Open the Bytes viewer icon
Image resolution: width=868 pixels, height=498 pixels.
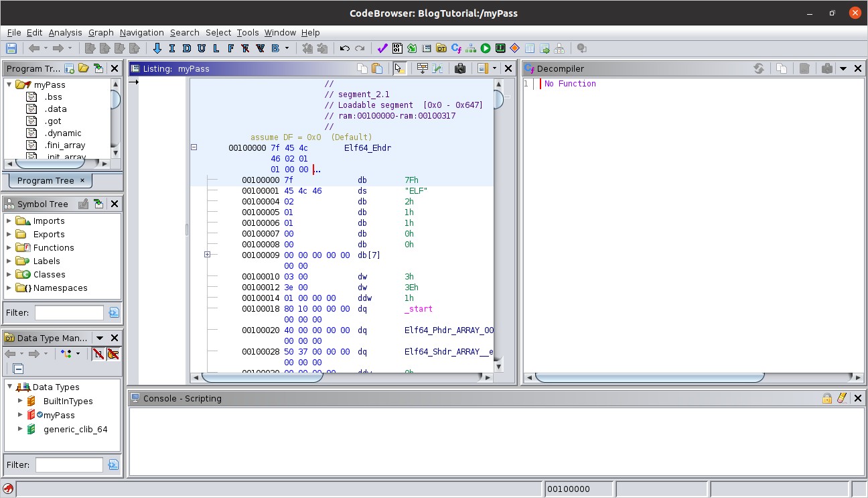pos(397,48)
